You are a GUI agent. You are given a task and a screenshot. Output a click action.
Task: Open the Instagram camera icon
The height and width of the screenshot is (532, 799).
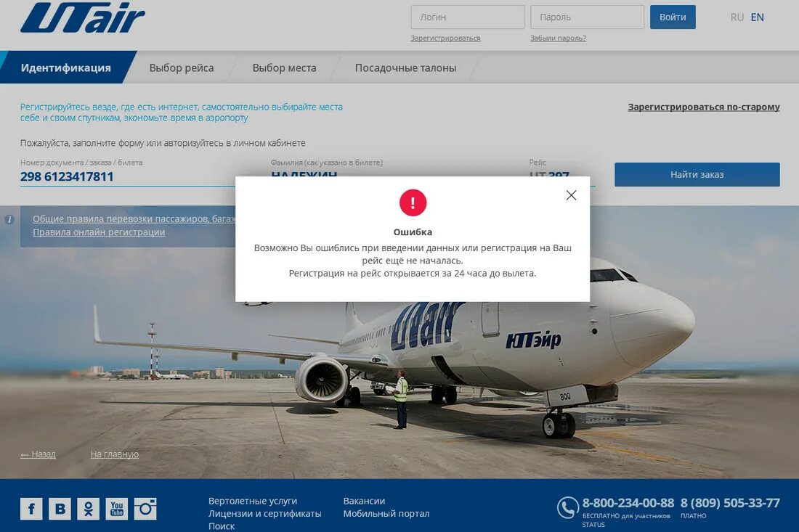(x=145, y=509)
